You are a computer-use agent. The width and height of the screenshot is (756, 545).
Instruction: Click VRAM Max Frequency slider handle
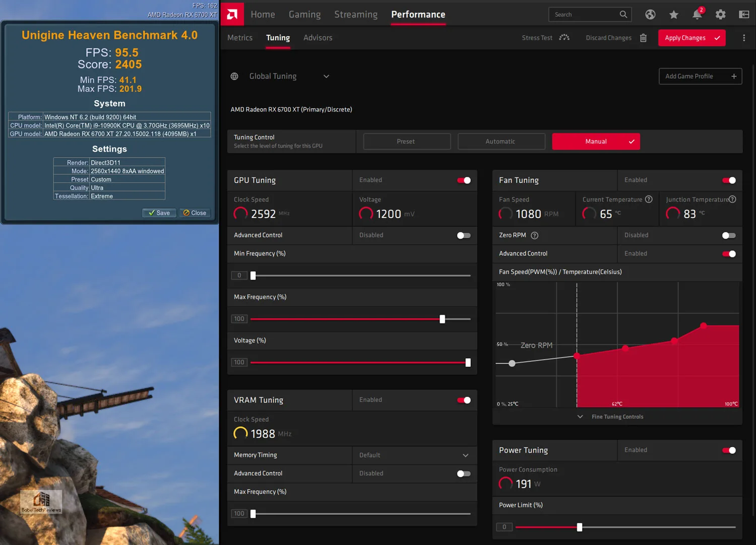pyautogui.click(x=253, y=514)
